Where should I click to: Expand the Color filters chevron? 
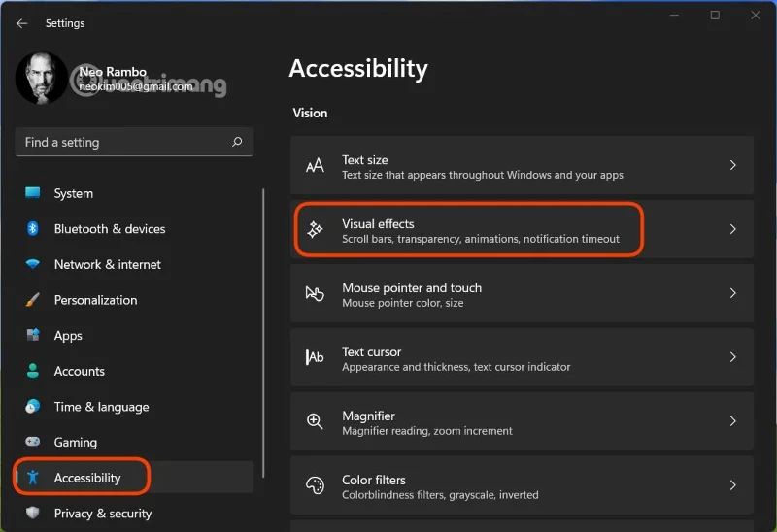(x=732, y=485)
